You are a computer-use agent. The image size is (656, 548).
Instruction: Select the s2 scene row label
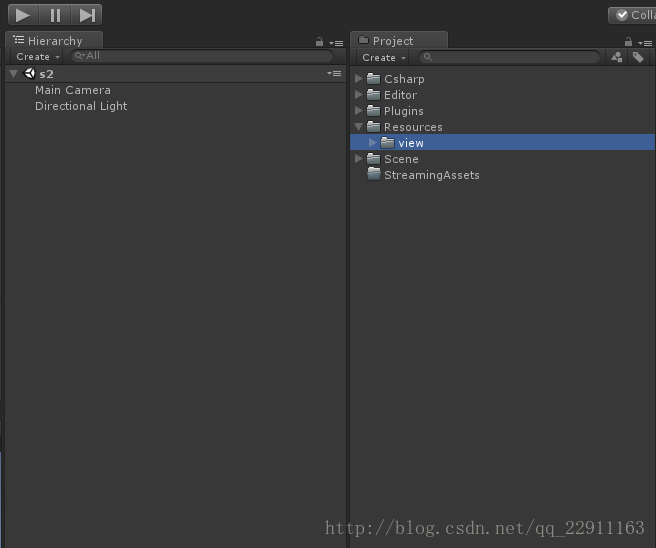[46, 74]
